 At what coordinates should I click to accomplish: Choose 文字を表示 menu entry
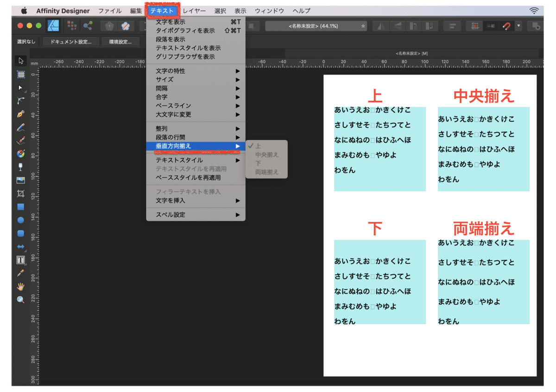pyautogui.click(x=196, y=22)
